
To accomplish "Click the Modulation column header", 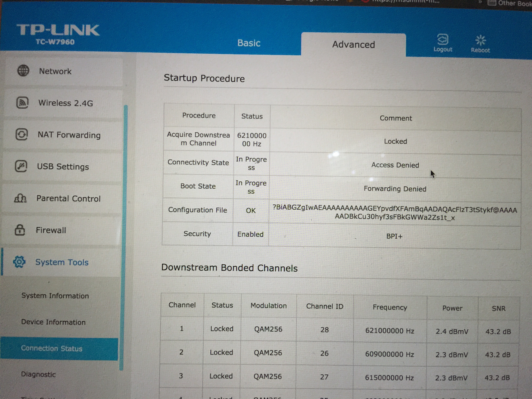I will point(269,306).
